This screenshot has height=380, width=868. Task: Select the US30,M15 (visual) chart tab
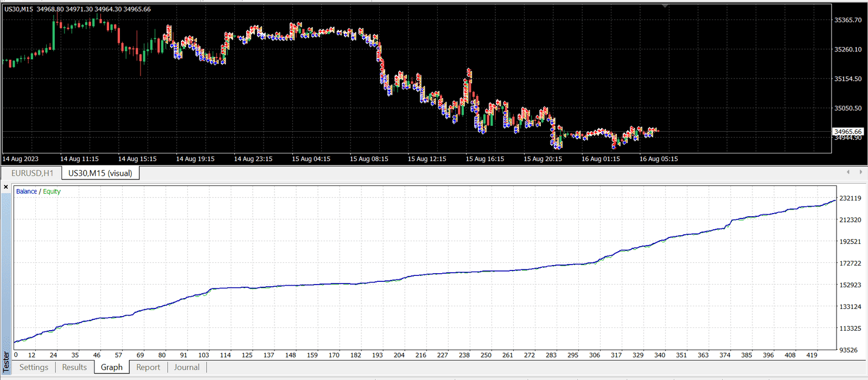coord(100,173)
